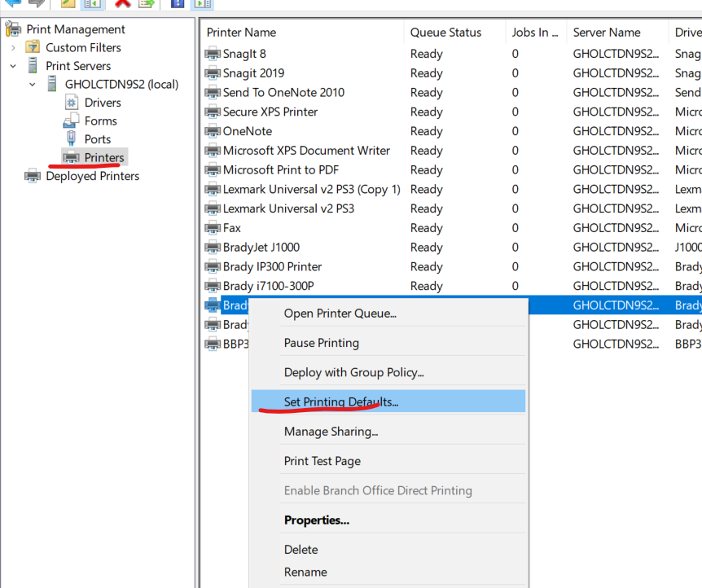Click the Custom Filters folder icon

tap(33, 47)
